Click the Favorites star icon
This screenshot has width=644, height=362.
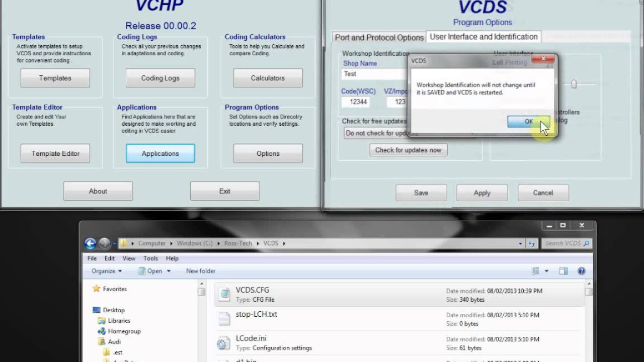[x=96, y=289]
